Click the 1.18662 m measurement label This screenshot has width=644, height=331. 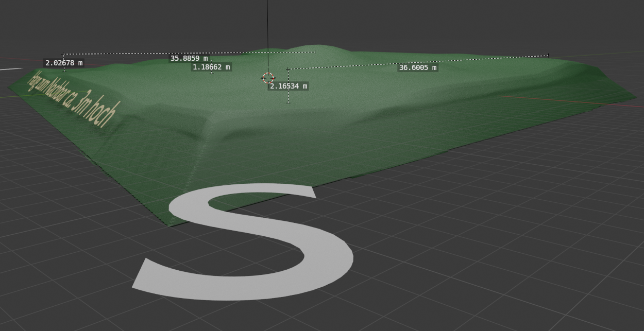(211, 67)
